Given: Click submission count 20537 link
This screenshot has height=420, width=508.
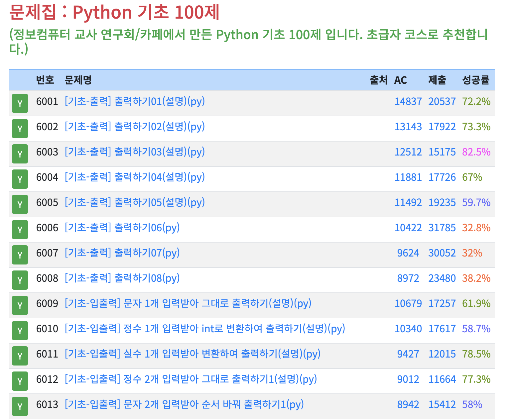Looking at the screenshot, I should 442,101.
